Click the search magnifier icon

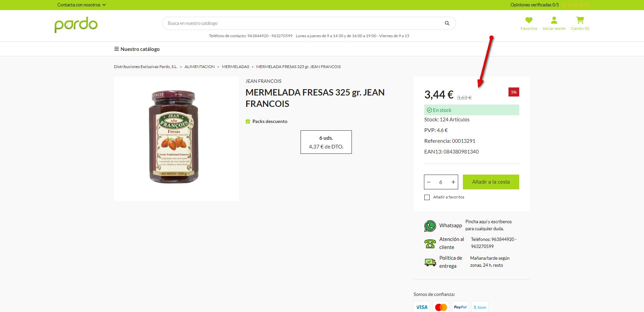coord(447,23)
